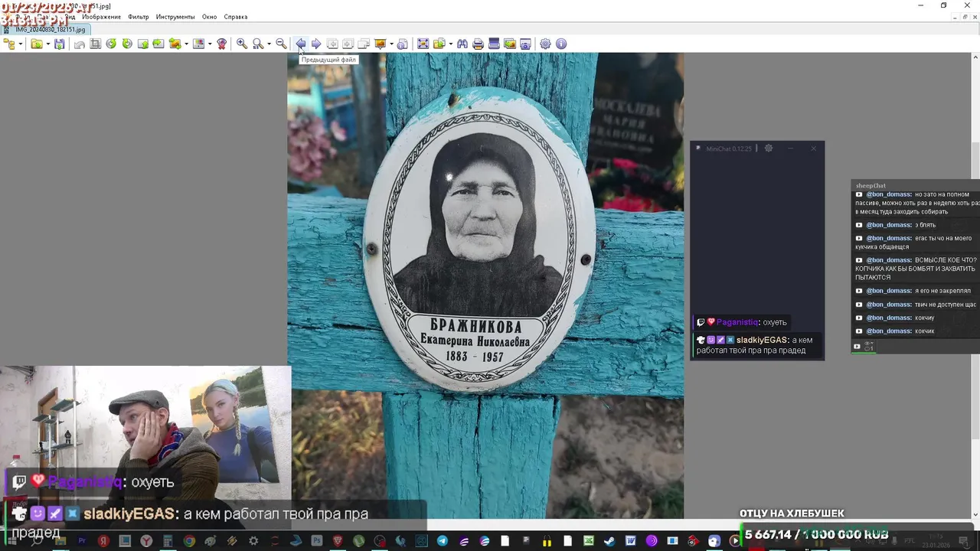Click scrollbar down arrow at viewer bottom
980x551 pixels.
975,515
